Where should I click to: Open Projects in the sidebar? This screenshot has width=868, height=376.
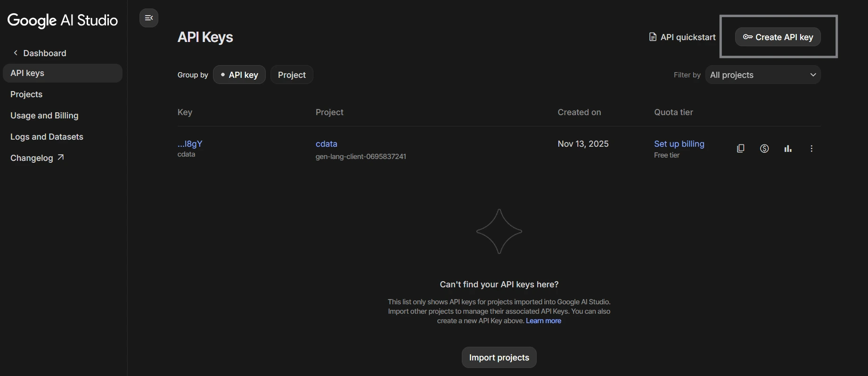(x=26, y=94)
